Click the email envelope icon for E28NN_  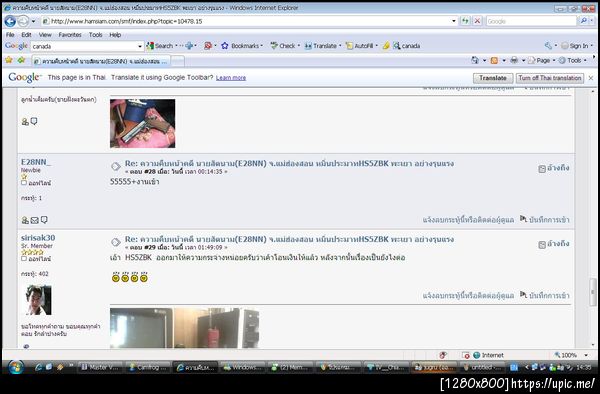click(x=34, y=220)
